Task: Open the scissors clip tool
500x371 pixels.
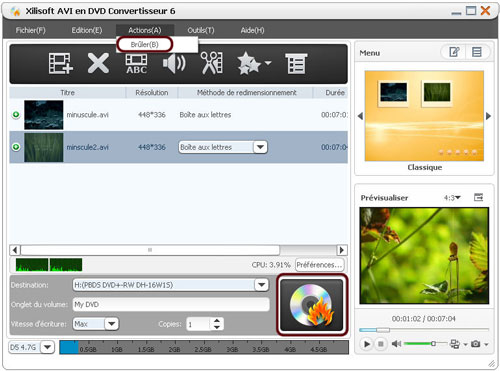Action: click(x=212, y=63)
